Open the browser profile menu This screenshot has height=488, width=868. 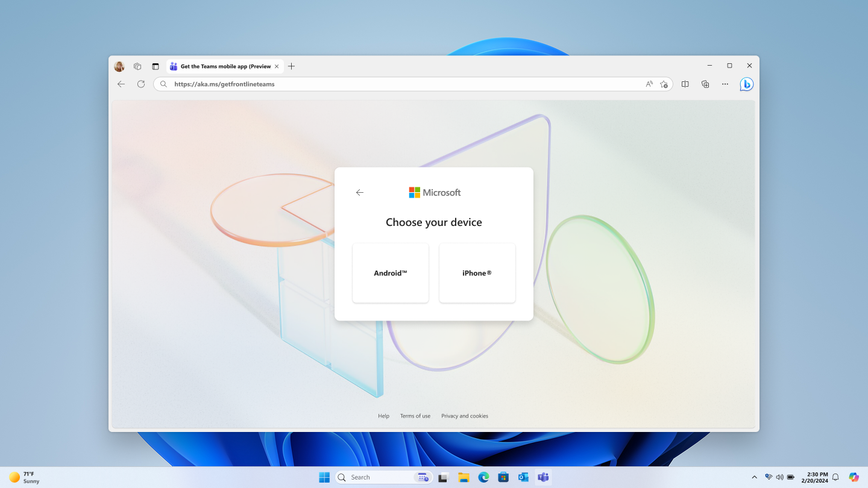click(x=119, y=66)
